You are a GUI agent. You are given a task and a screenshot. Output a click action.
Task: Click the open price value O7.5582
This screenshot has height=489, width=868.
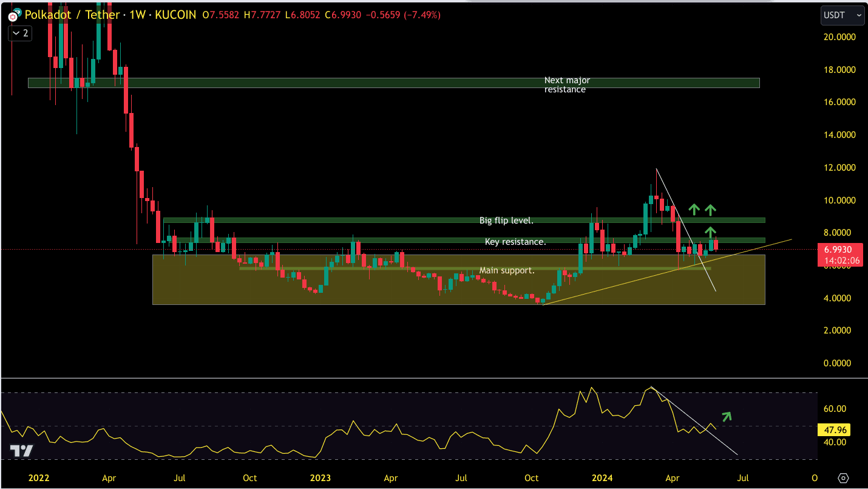pyautogui.click(x=221, y=15)
